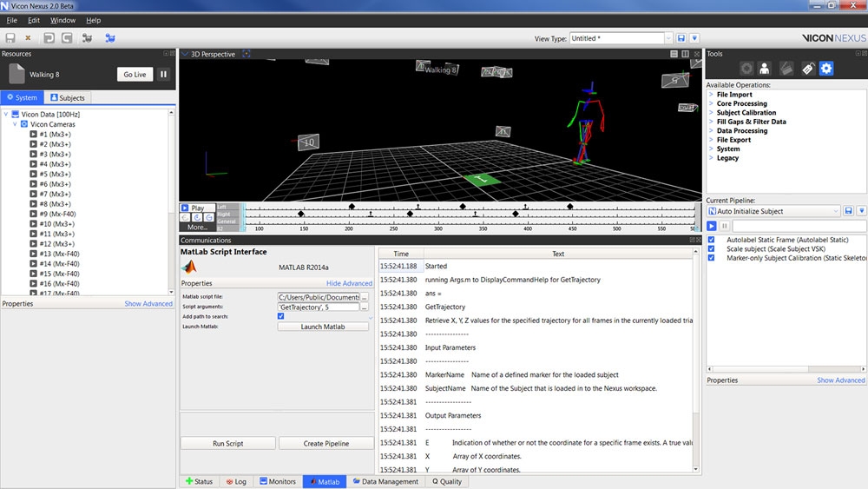868x489 pixels.
Task: Click the Undo icon in the toolbar
Action: pyautogui.click(x=47, y=38)
